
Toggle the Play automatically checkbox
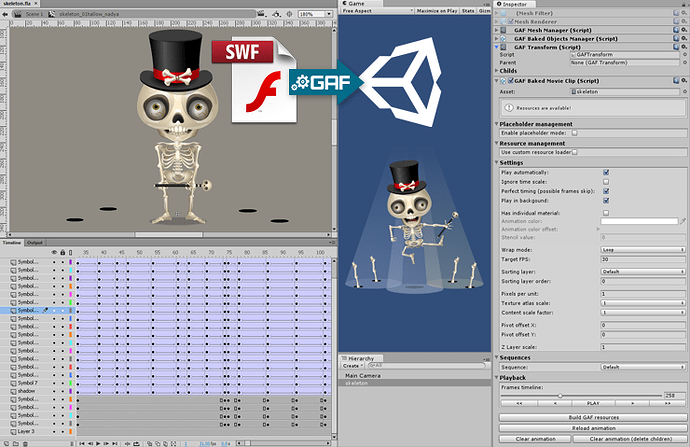click(x=606, y=172)
